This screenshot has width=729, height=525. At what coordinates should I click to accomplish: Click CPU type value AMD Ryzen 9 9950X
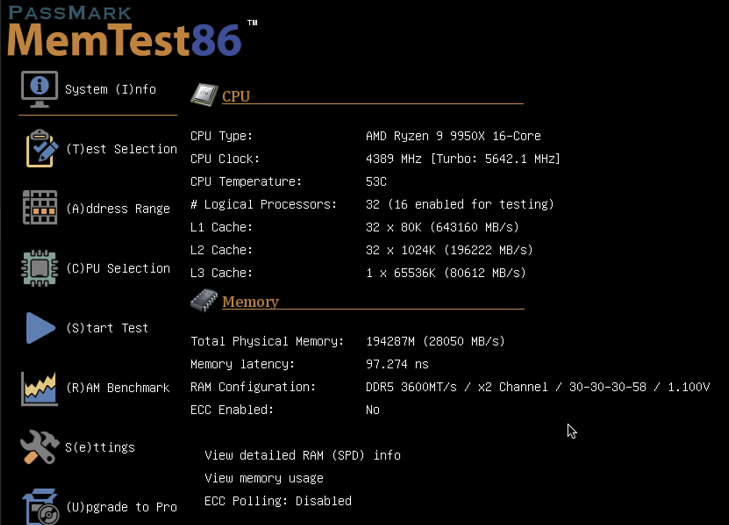(x=453, y=136)
